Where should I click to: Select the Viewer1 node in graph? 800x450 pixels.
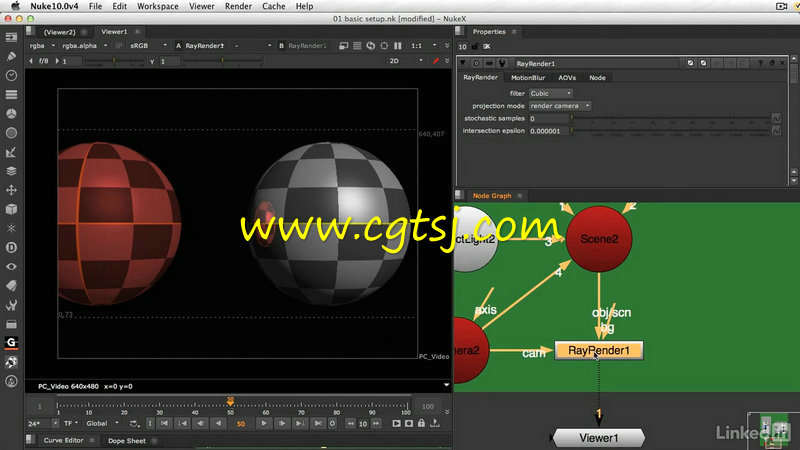pos(598,438)
